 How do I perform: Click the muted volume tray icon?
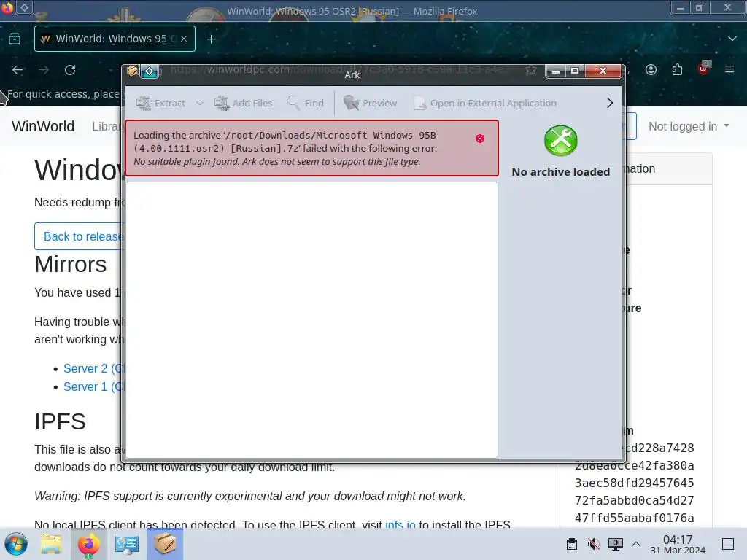click(594, 544)
